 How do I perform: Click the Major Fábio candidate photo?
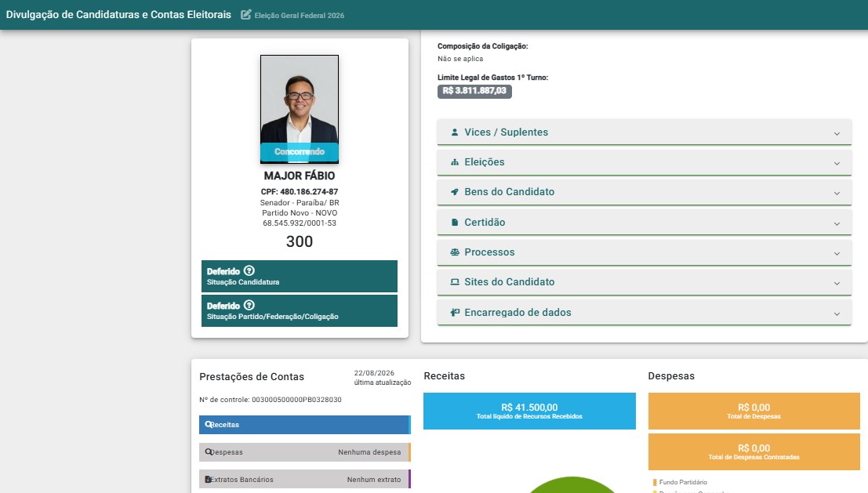(300, 109)
